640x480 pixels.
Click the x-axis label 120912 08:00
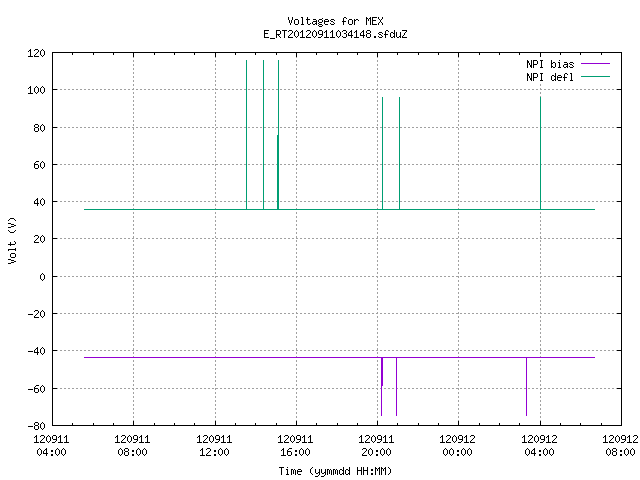coord(620,446)
